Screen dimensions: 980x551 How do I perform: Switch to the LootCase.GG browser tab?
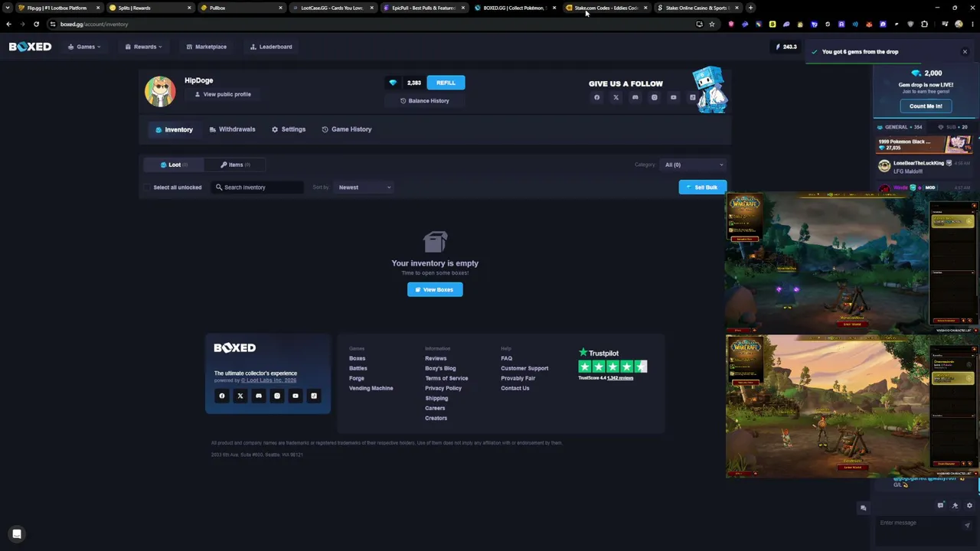(x=332, y=8)
